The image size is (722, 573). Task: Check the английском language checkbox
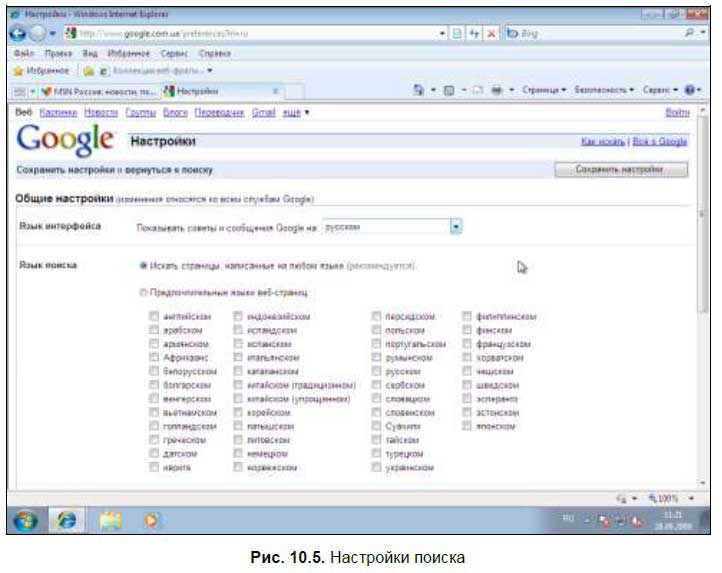click(x=154, y=316)
